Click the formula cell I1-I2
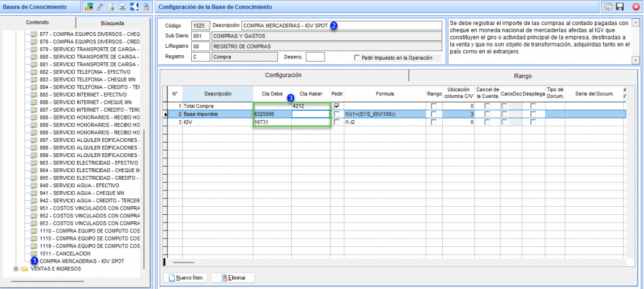 click(385, 123)
